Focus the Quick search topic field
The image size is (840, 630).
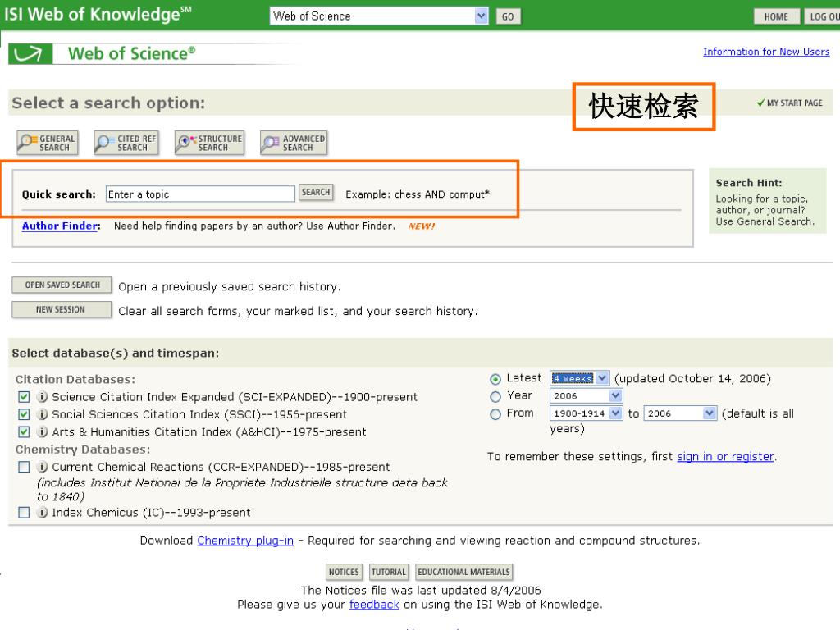[200, 194]
